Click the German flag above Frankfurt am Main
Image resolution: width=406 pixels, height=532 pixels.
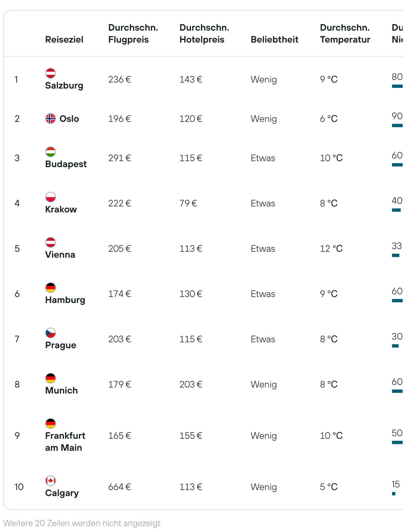click(x=51, y=423)
